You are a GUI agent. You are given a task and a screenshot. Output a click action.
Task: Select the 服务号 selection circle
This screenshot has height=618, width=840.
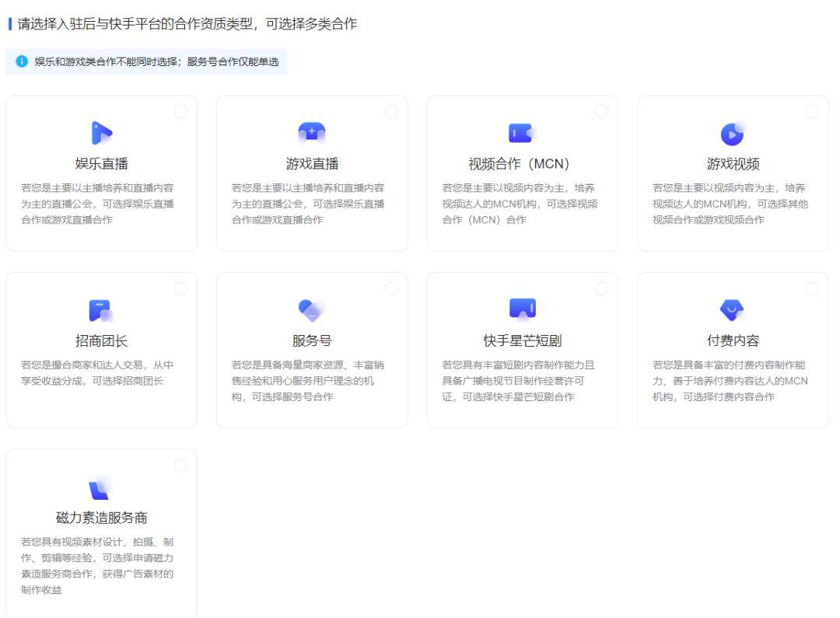coord(392,288)
